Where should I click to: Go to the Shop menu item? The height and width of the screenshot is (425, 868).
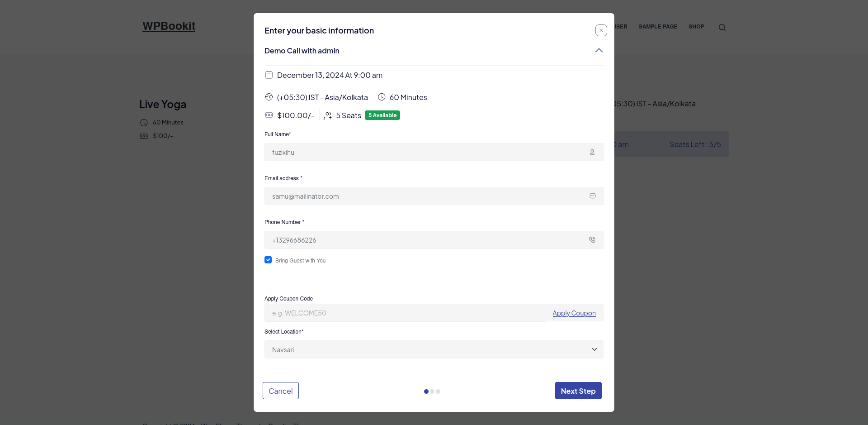point(696,27)
